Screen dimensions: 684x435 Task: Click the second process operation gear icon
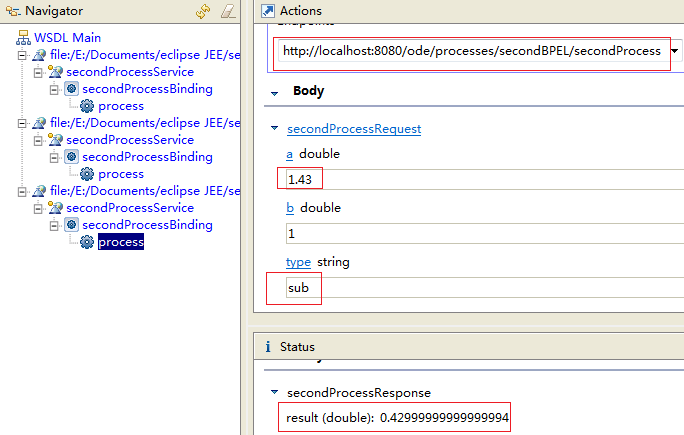[x=87, y=174]
